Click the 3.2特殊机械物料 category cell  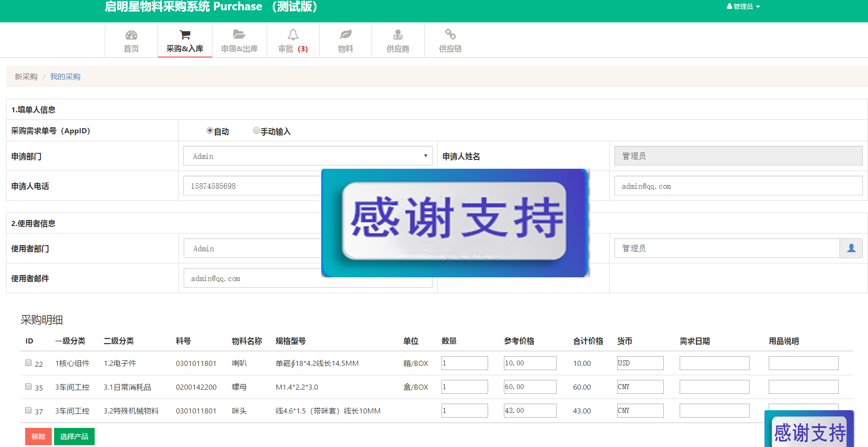click(131, 411)
